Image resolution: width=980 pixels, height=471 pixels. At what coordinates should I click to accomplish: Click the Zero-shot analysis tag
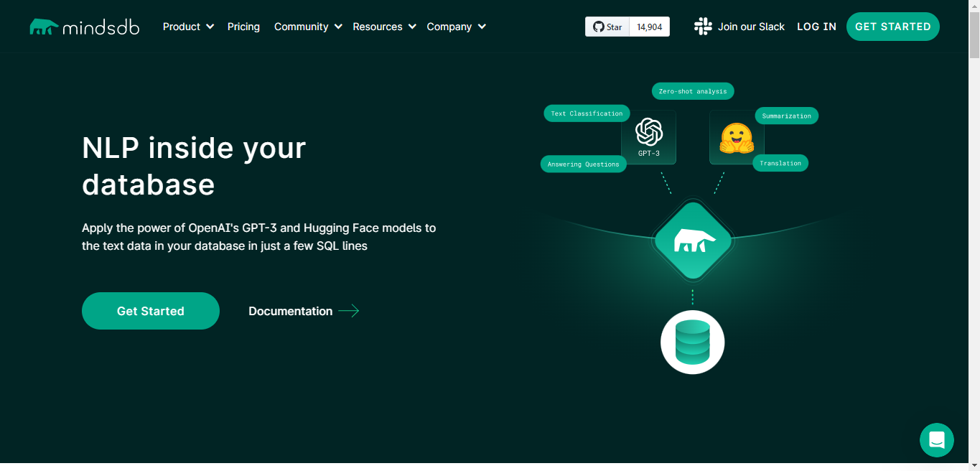point(693,91)
